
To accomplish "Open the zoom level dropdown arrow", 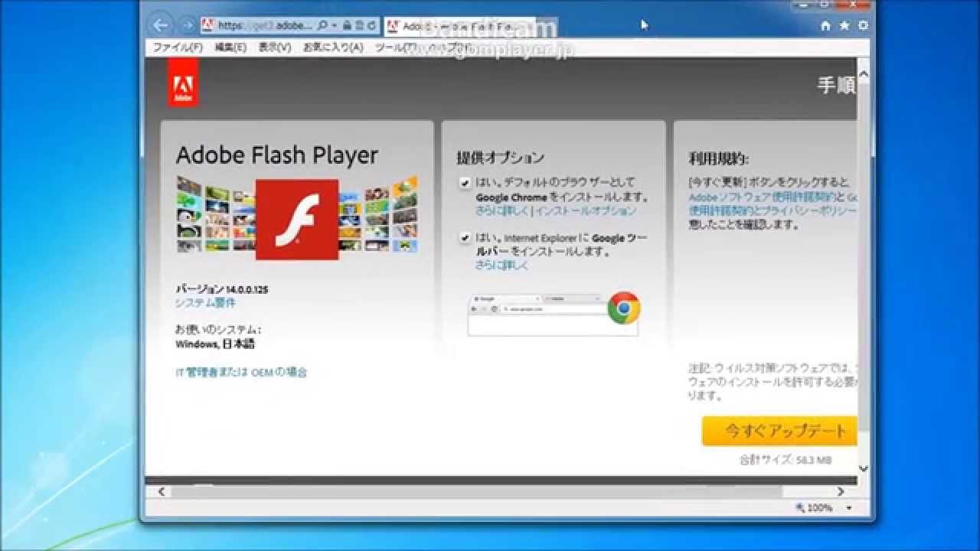I will [x=849, y=508].
